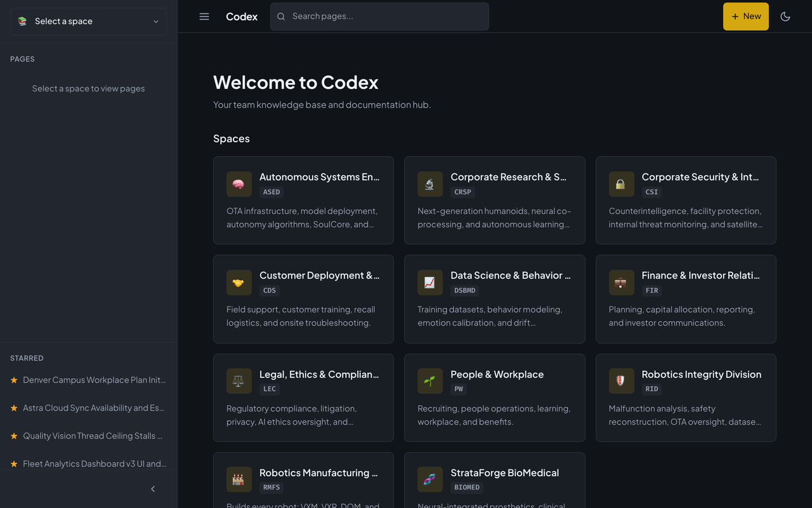Switch theme using the moon icon
The image size is (812, 508).
(x=785, y=17)
